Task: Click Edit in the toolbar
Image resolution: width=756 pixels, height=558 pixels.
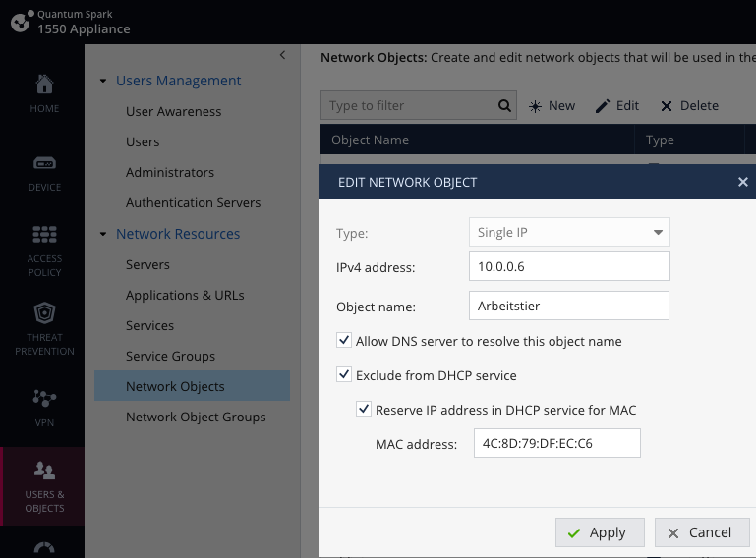Action: [x=617, y=106]
